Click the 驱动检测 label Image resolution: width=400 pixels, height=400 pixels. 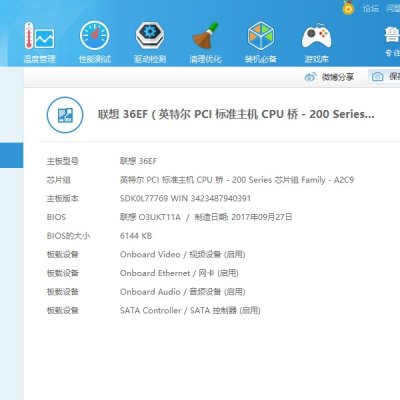point(150,59)
